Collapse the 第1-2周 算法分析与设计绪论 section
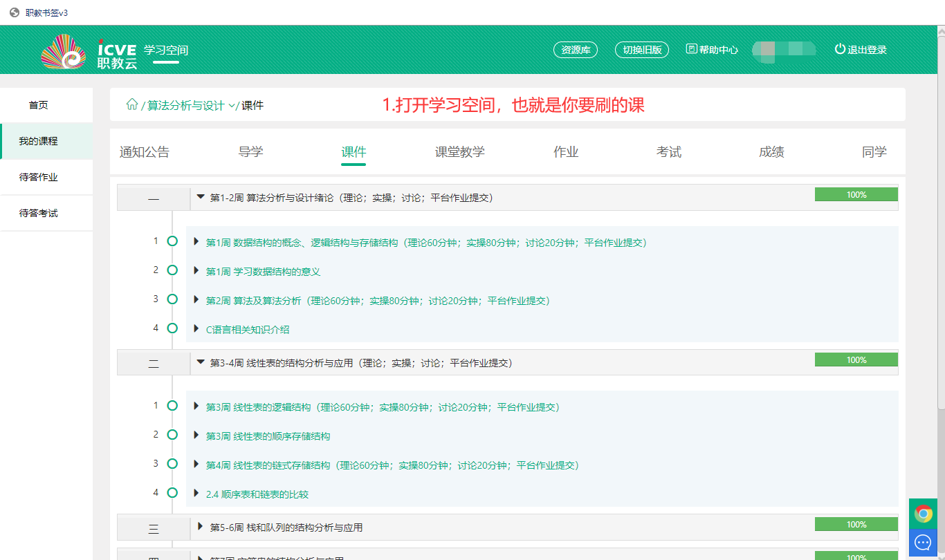This screenshot has width=945, height=560. click(201, 197)
